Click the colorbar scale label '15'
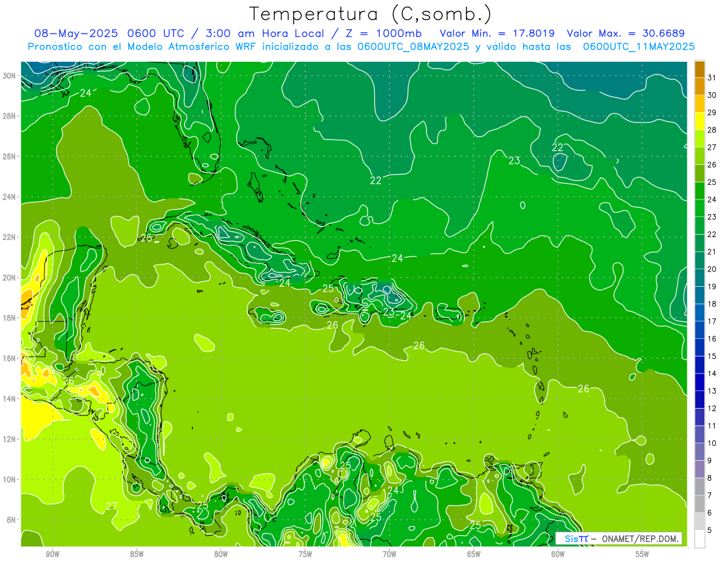The height and width of the screenshot is (562, 728). pos(712,356)
